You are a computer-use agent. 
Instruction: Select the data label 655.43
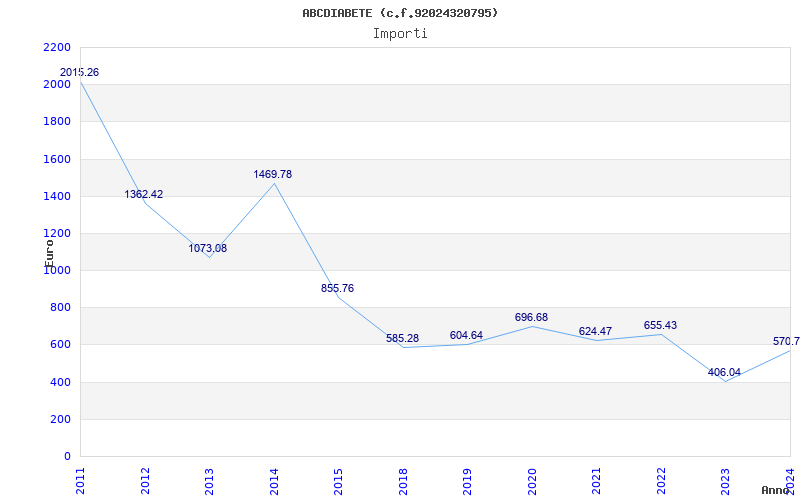click(660, 326)
